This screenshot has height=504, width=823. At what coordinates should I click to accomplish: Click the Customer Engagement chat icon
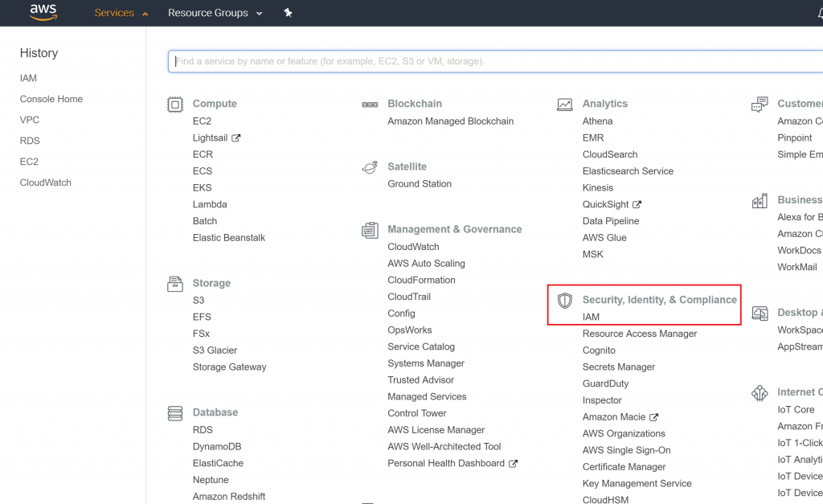coord(760,104)
